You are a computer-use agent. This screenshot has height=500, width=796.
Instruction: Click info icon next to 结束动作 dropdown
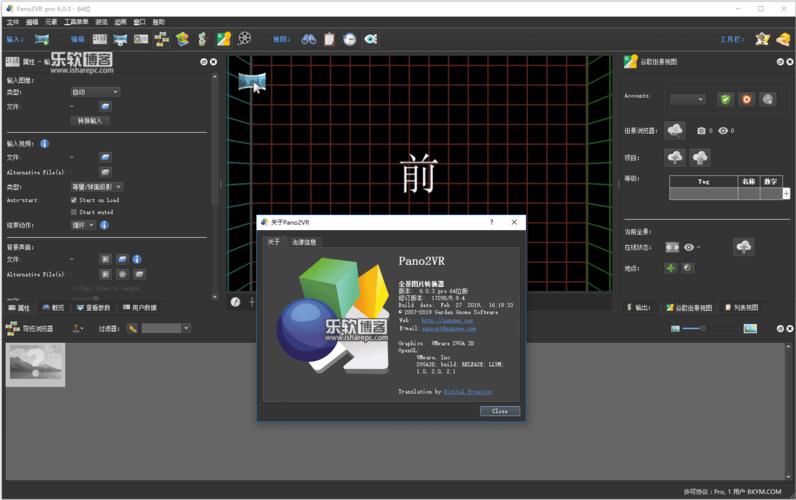[x=104, y=225]
